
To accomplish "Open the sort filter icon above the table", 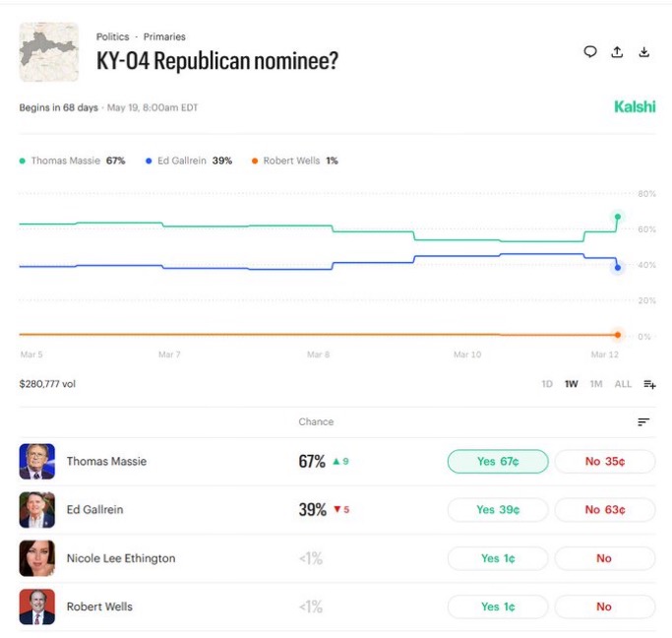I will [x=643, y=421].
